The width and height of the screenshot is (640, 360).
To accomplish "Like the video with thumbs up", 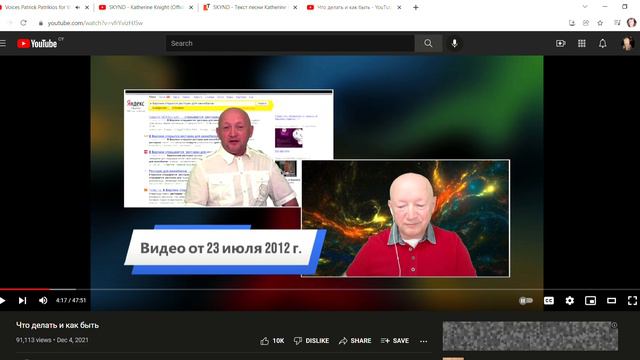I will coord(272,340).
